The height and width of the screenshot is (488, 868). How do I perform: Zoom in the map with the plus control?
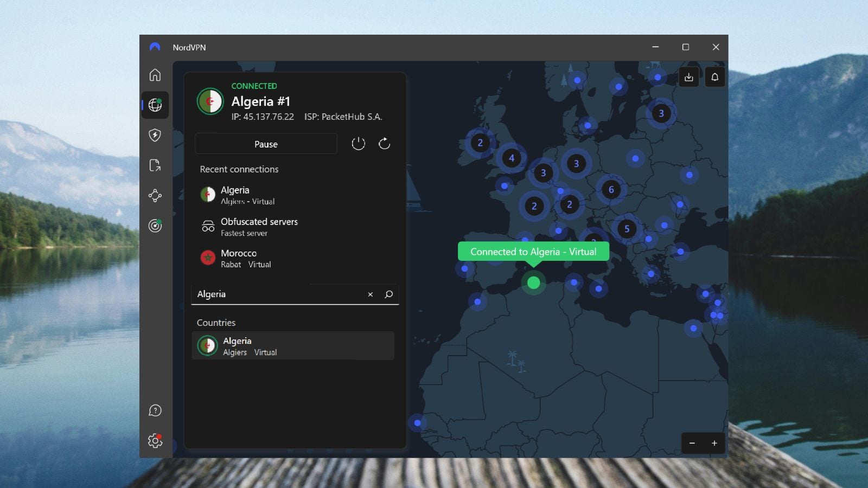[715, 443]
